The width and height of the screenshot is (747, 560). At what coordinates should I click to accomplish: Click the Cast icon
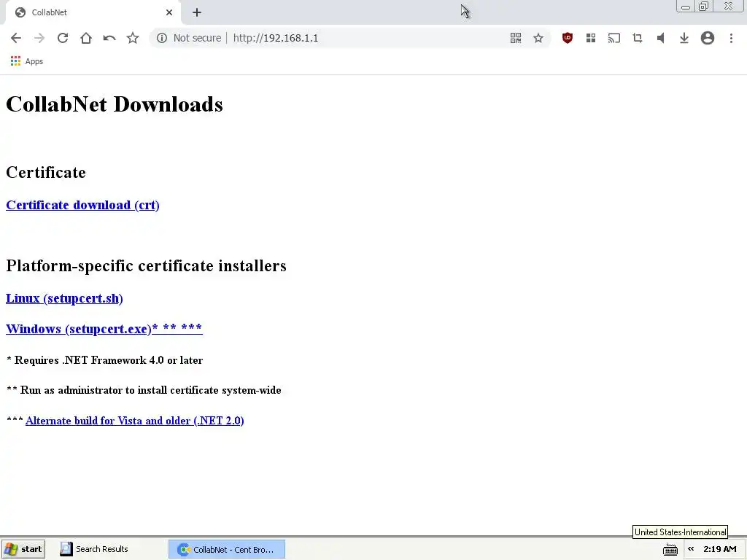tap(614, 38)
